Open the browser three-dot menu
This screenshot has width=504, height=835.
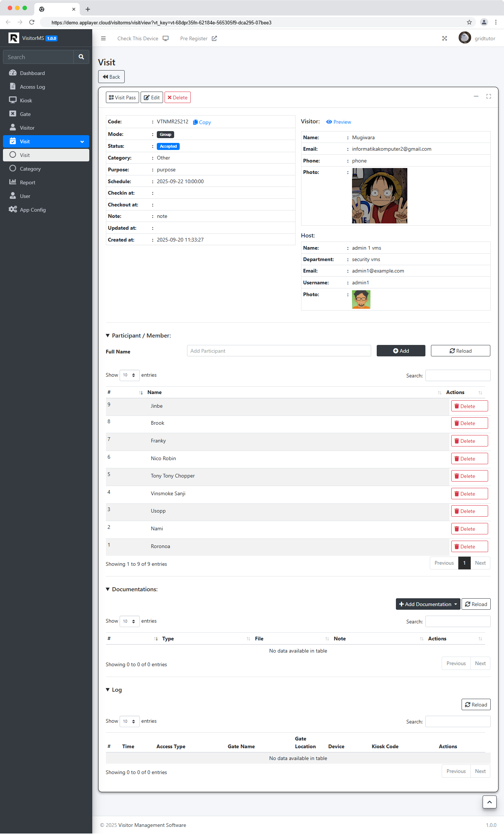coord(496,23)
